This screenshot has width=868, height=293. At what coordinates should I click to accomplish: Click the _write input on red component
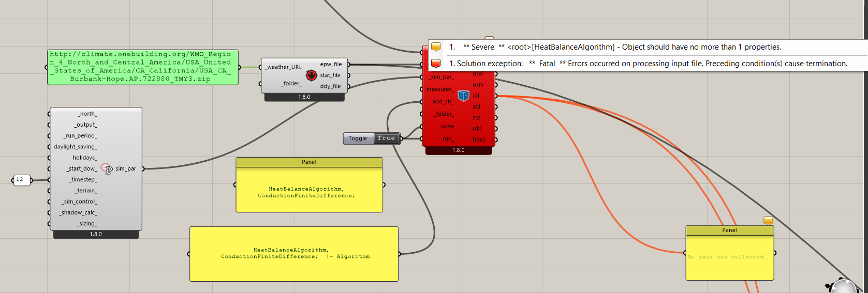tap(446, 127)
